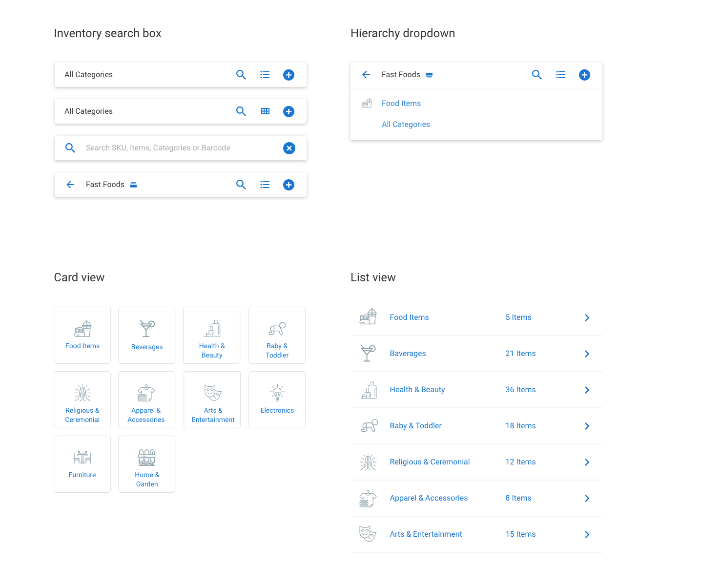The width and height of the screenshot is (701, 588).
Task: Expand Fast Foods dropdown in Hierarchy header
Action: tap(429, 75)
